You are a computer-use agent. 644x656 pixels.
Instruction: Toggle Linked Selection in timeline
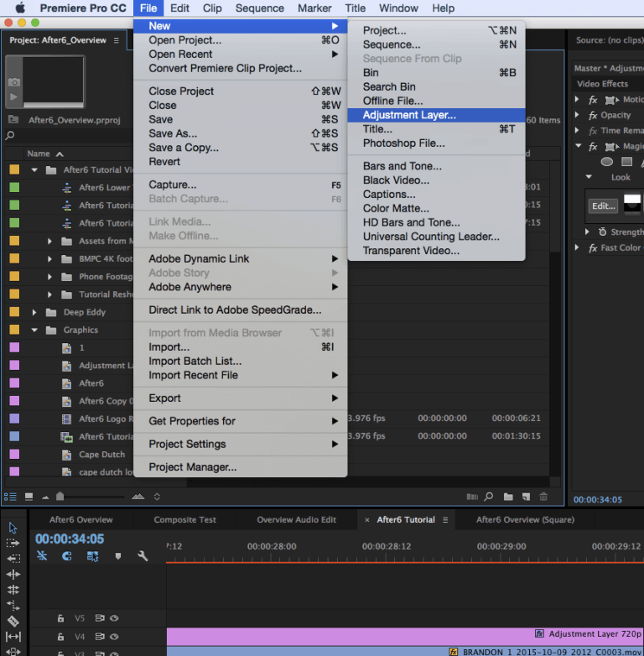point(92,556)
